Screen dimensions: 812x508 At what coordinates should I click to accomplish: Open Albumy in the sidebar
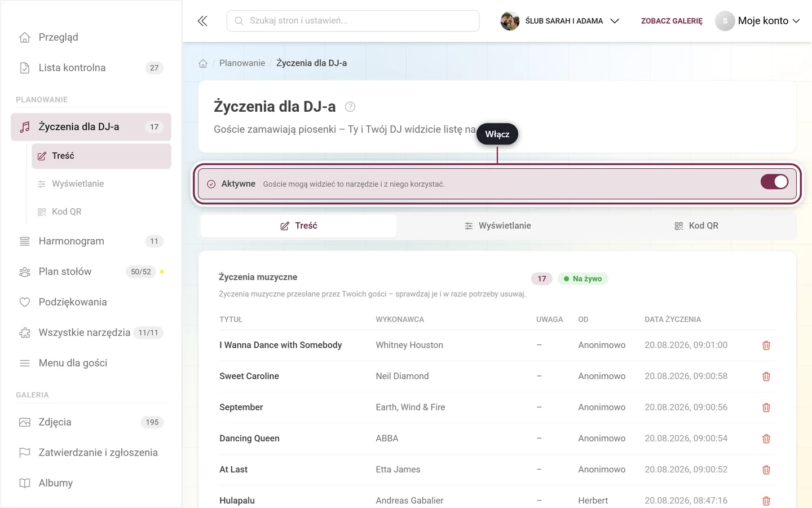[91, 483]
